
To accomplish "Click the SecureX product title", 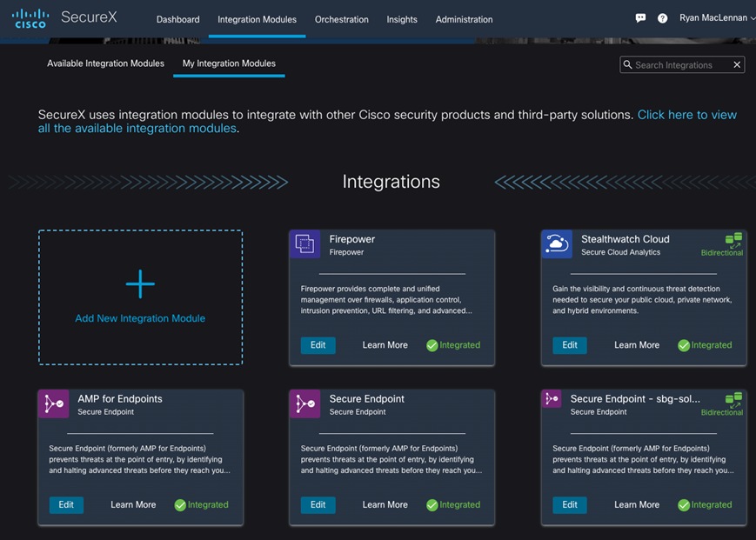I will tap(89, 17).
